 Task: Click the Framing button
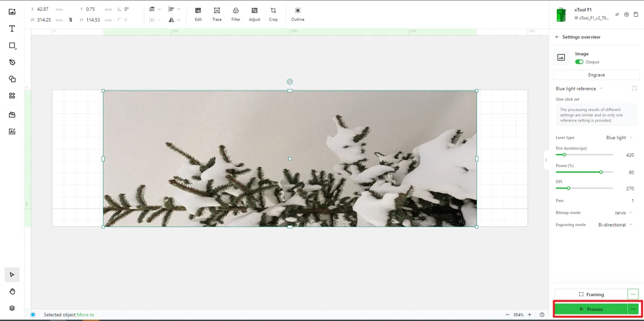click(591, 294)
